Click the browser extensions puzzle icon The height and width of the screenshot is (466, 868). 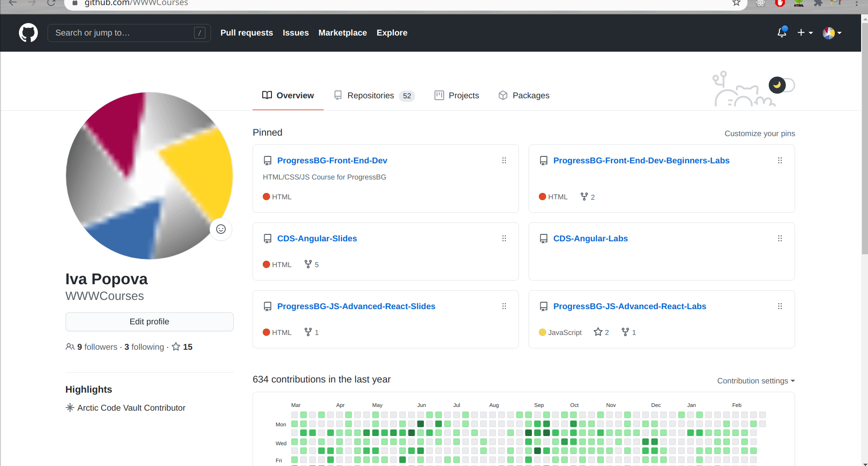point(818,3)
